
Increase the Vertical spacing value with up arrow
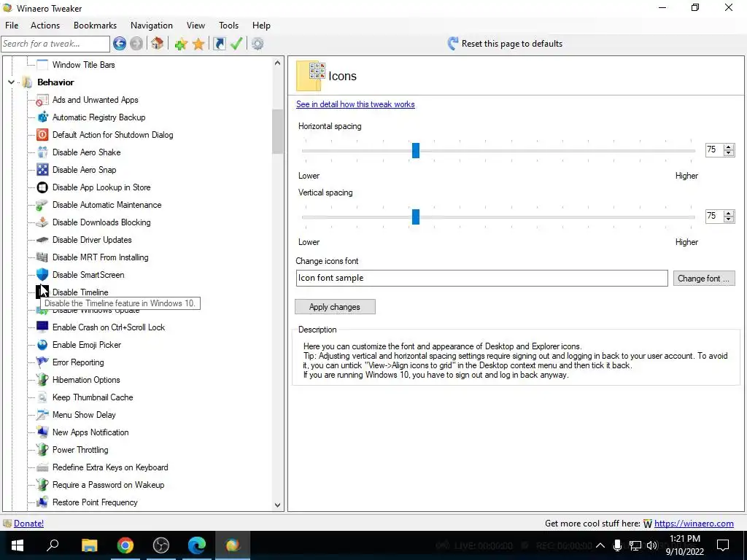728,214
